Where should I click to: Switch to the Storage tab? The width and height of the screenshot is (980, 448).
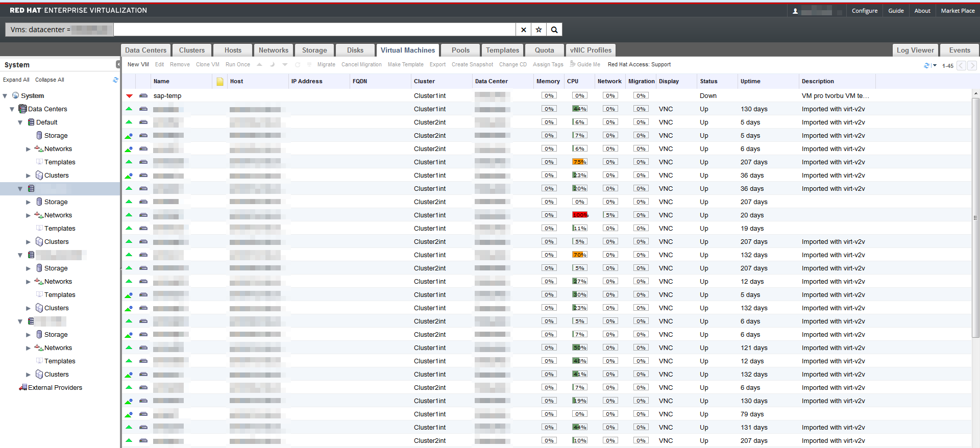point(314,50)
